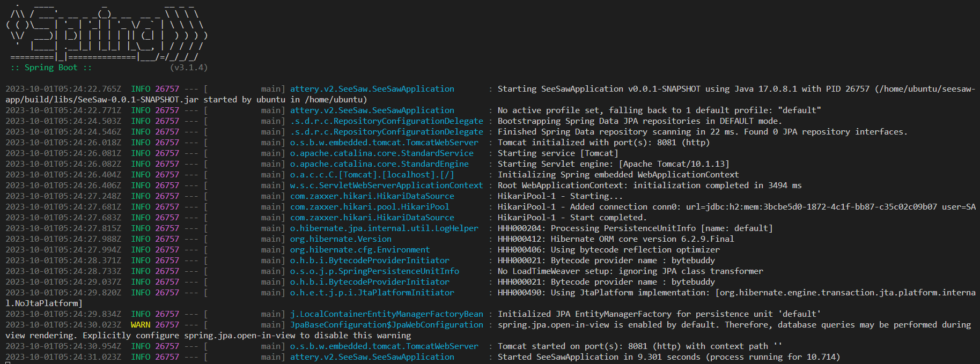
Task: Click timestamp 2023-10-01T05:24:28.371Z
Action: pyautogui.click(x=63, y=261)
